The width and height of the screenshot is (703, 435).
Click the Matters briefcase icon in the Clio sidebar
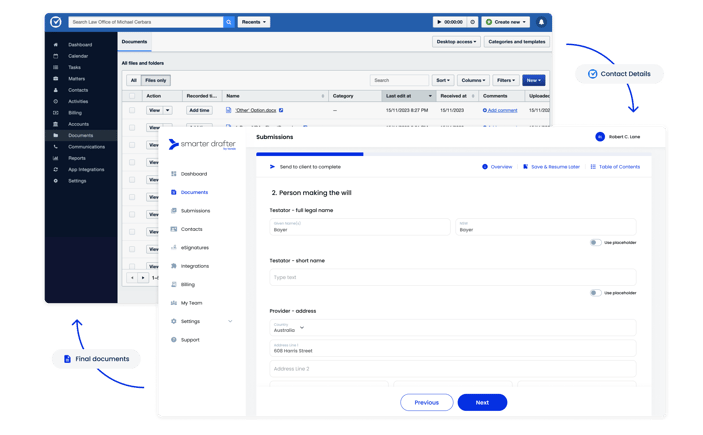(56, 78)
